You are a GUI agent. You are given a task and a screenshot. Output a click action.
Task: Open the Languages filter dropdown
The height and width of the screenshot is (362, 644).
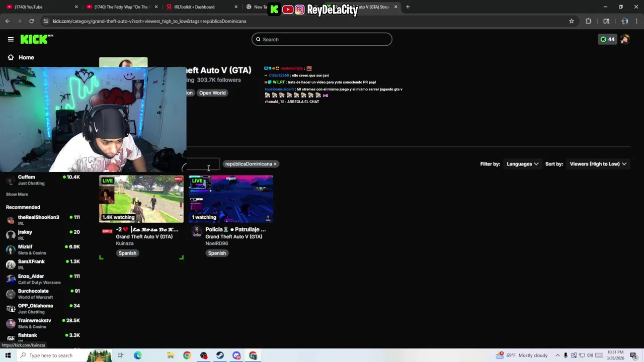tap(522, 164)
